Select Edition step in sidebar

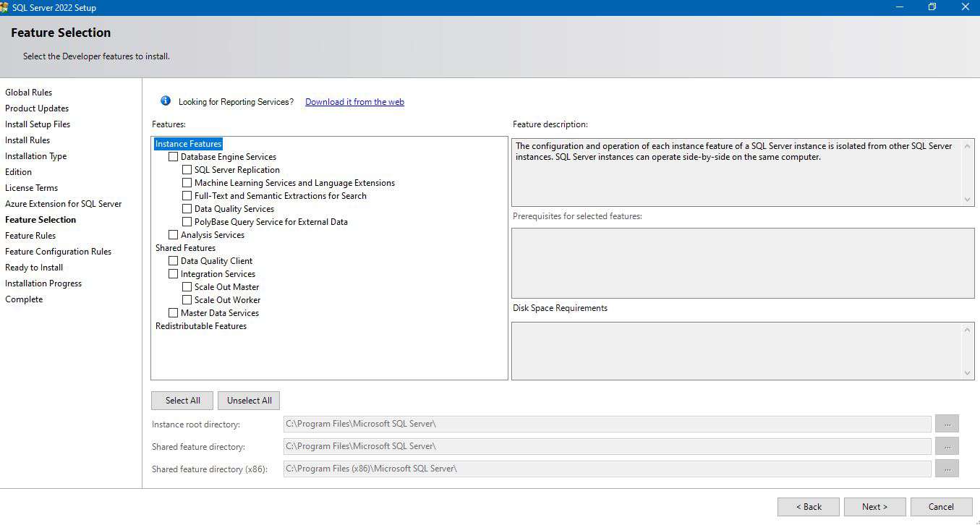point(19,172)
